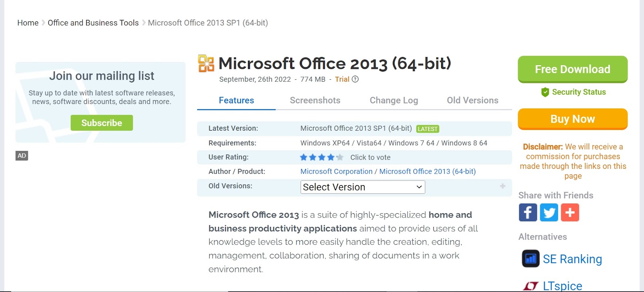
Task: Switch to the Features tab
Action: click(236, 100)
